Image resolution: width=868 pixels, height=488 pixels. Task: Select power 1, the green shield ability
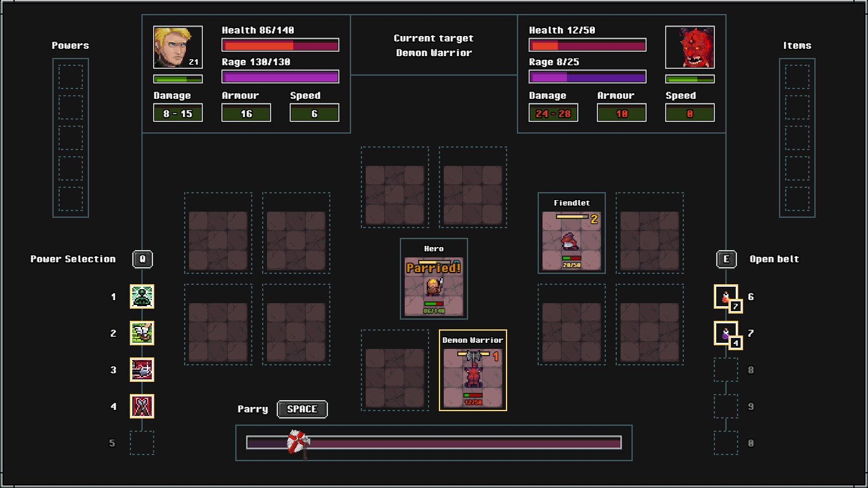click(142, 297)
